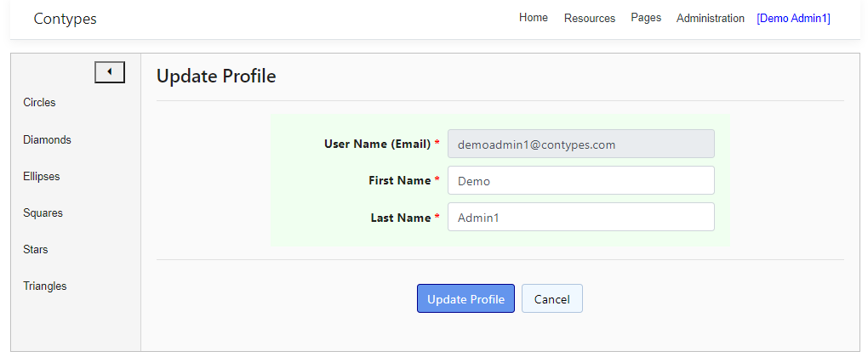
Task: Click the Contypes brand logo text
Action: point(66,18)
